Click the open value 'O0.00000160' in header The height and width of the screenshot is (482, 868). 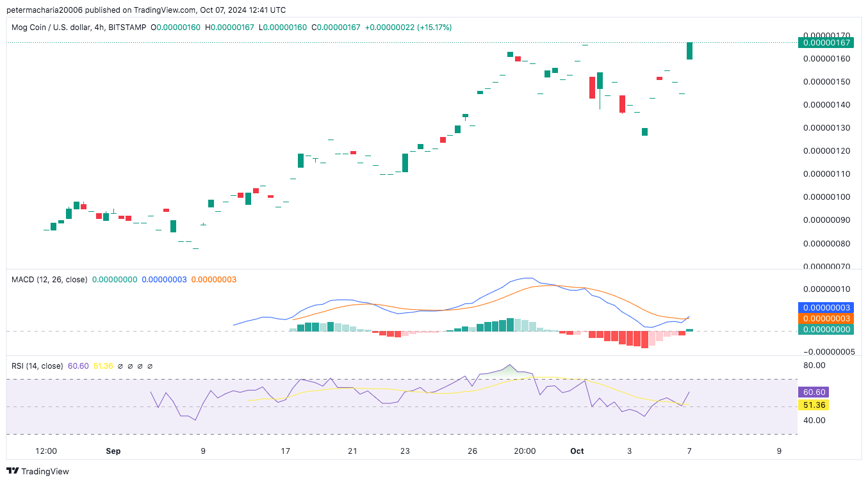pos(176,28)
